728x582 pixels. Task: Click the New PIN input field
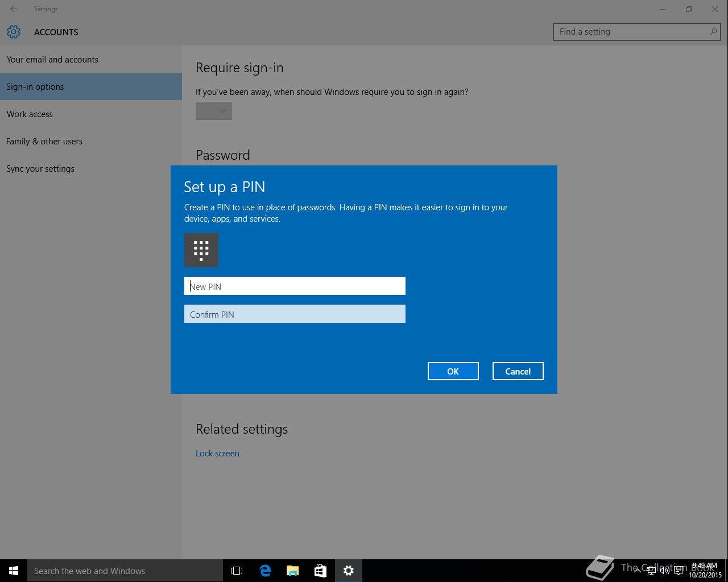tap(295, 286)
